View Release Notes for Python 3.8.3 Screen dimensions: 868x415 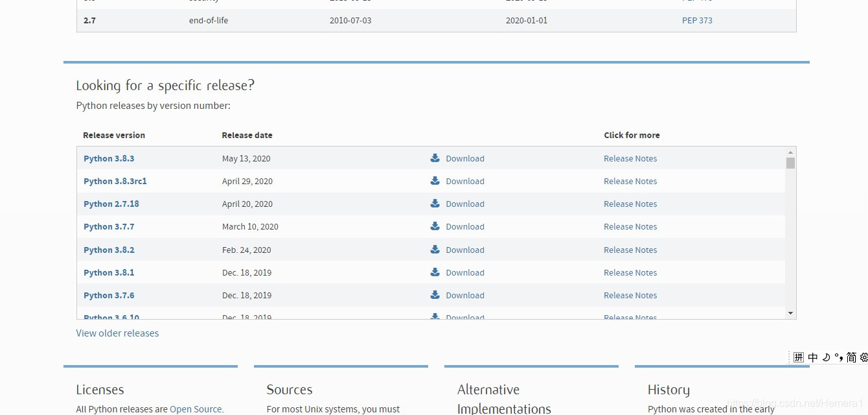(x=630, y=158)
